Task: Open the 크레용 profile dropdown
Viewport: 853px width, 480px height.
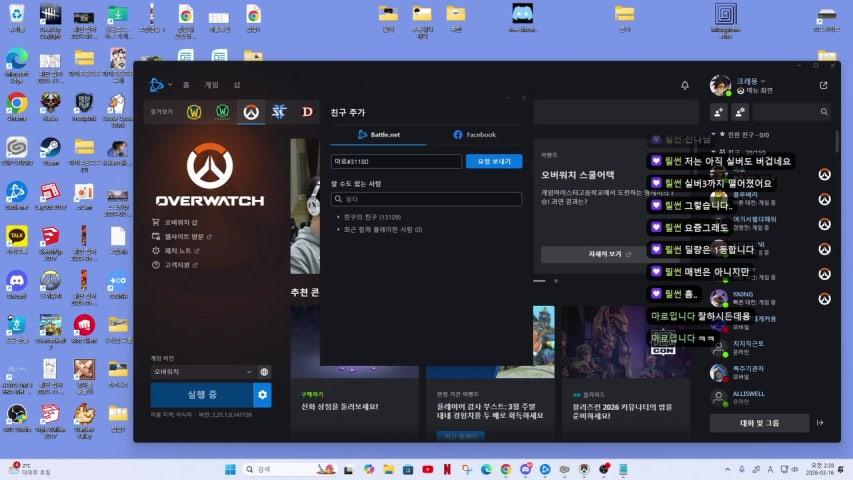Action: click(751, 81)
